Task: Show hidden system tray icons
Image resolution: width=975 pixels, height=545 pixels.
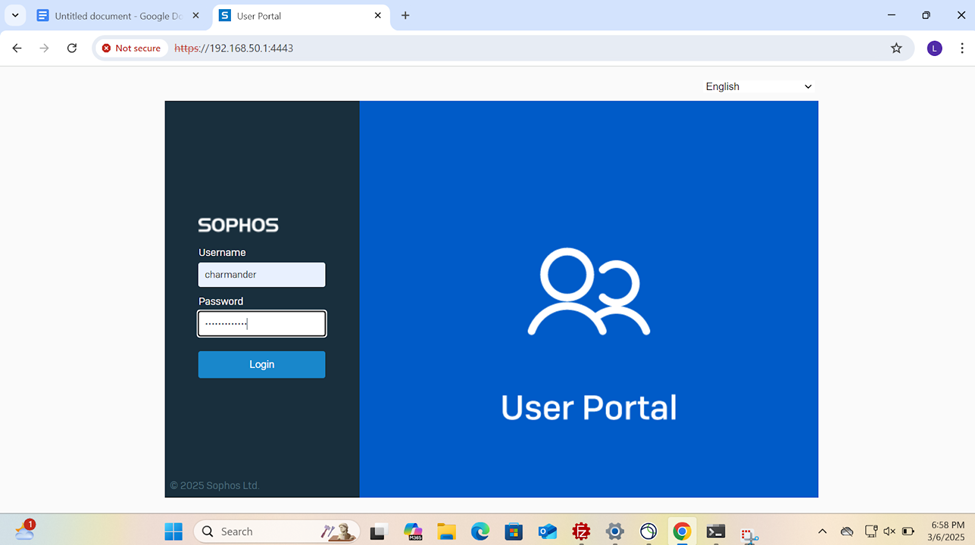Action: pyautogui.click(x=822, y=531)
